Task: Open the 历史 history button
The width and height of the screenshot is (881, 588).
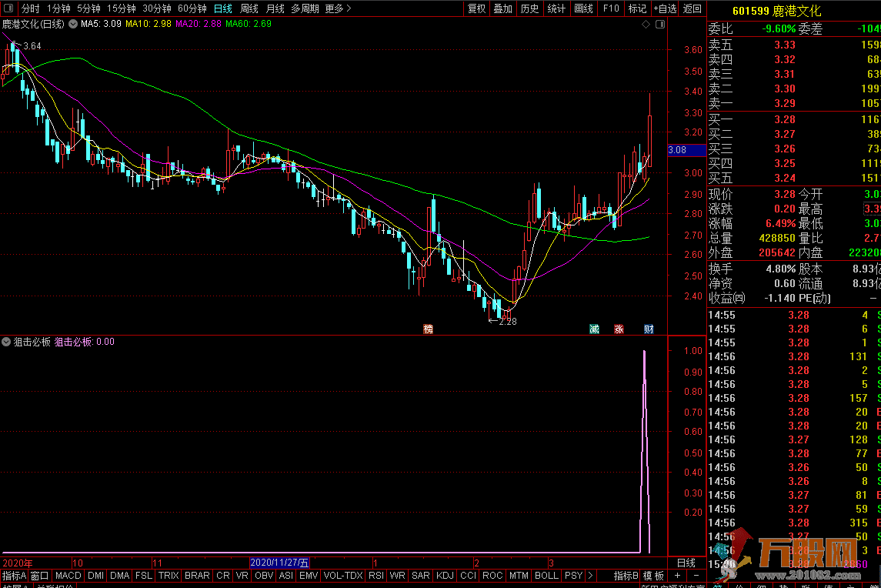Action: pos(529,8)
